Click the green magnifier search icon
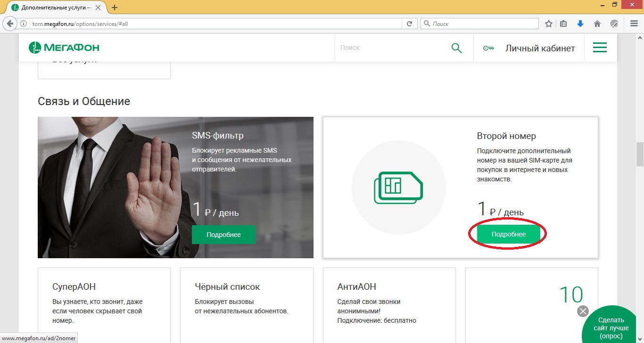 pyautogui.click(x=456, y=48)
